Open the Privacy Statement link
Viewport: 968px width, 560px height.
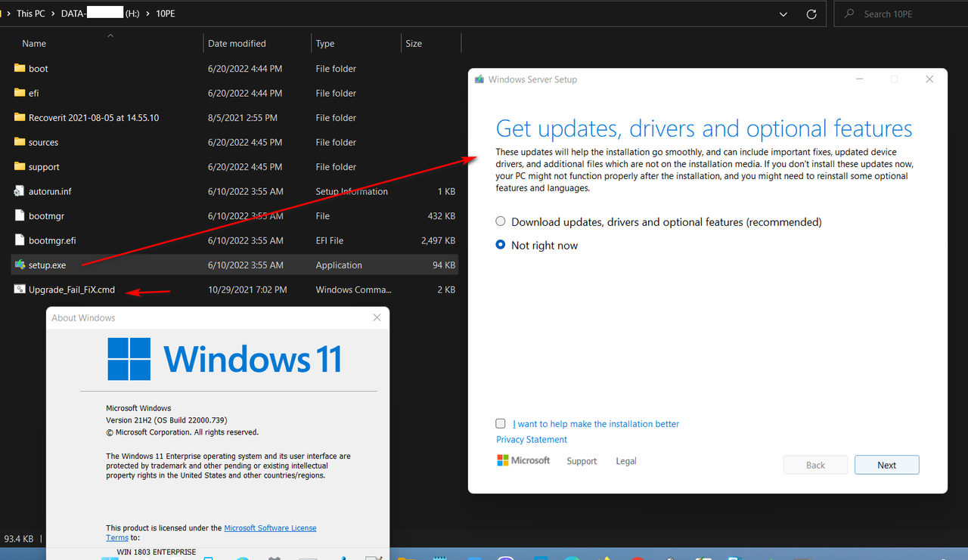pyautogui.click(x=532, y=440)
